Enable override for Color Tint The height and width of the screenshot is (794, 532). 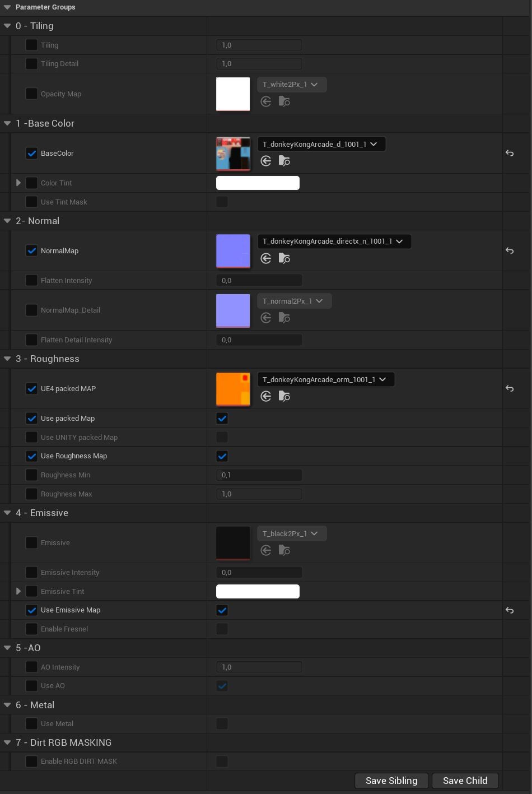pos(32,183)
